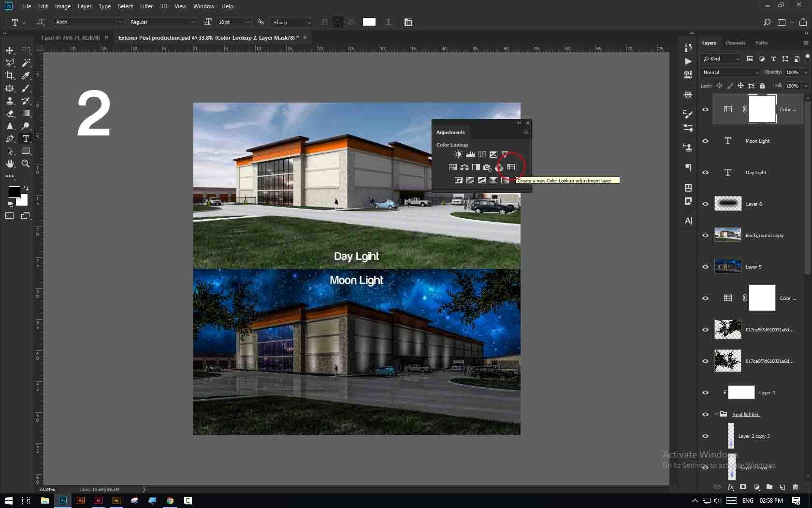Pick the Eraser tool
The height and width of the screenshot is (508, 812).
click(x=10, y=113)
